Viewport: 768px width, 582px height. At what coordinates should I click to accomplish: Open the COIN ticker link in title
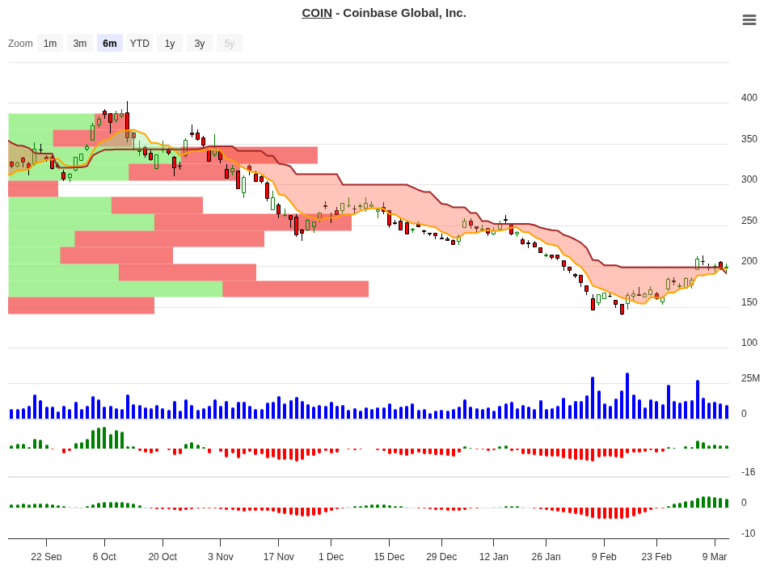(316, 13)
